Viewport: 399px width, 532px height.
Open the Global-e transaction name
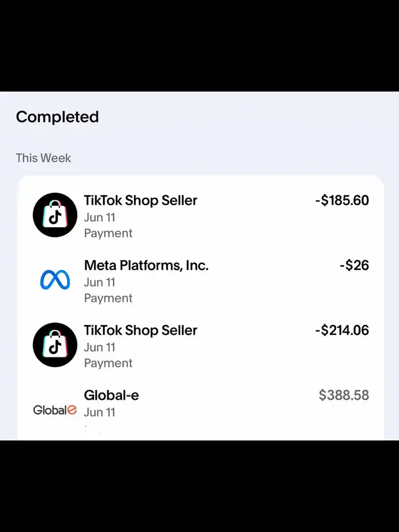[111, 395]
